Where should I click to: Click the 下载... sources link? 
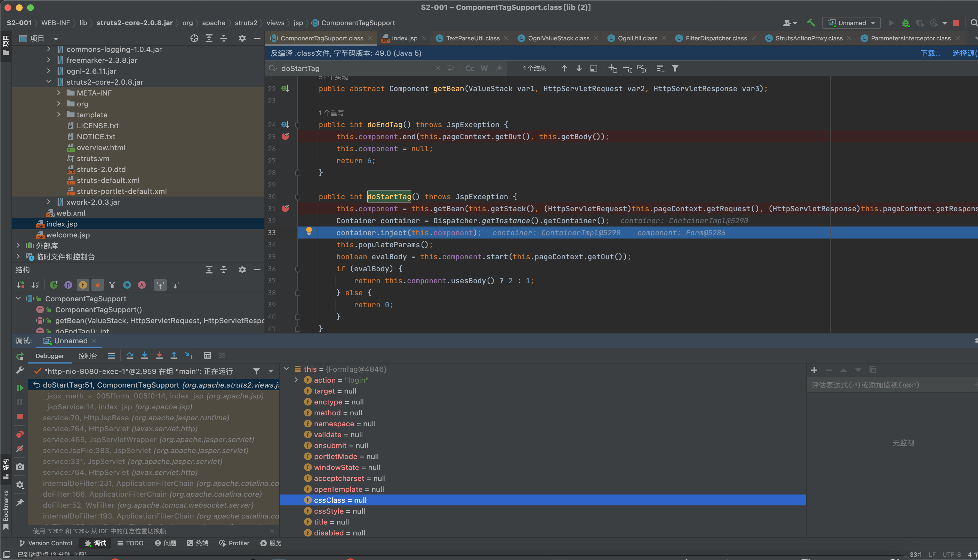[930, 53]
